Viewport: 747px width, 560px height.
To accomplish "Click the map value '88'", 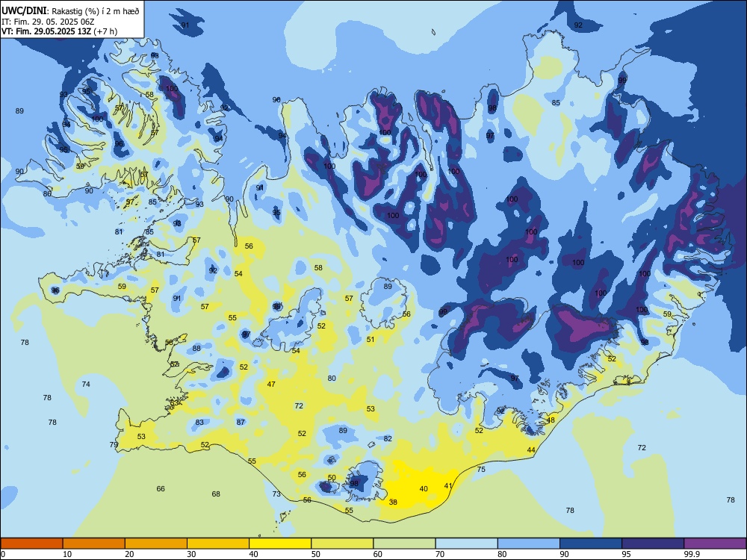I will (x=196, y=349).
